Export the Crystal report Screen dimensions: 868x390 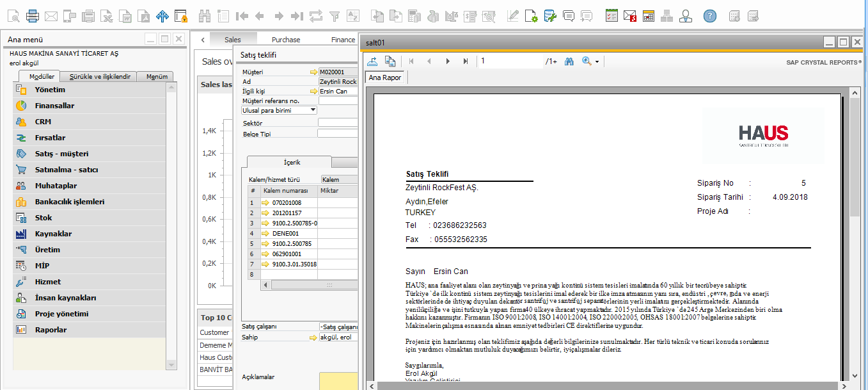click(372, 61)
